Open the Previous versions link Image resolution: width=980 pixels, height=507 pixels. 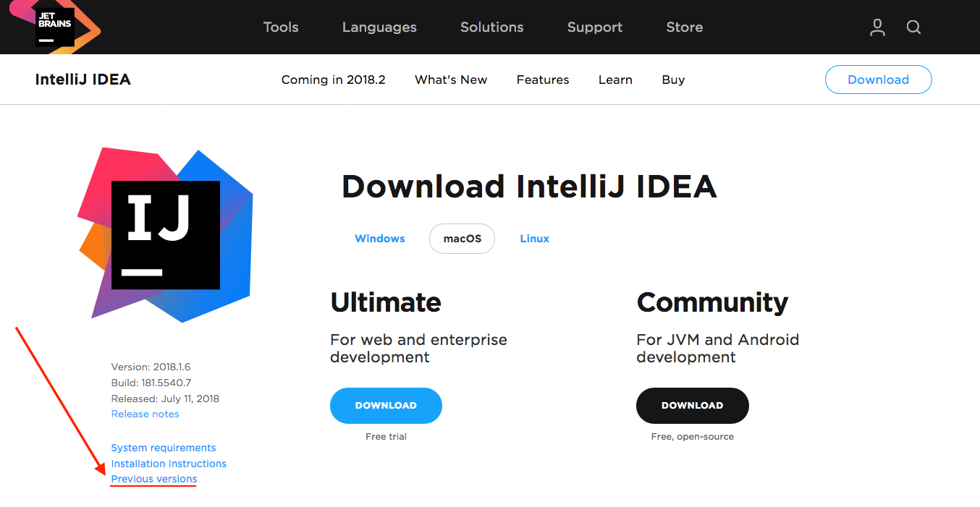pos(154,479)
